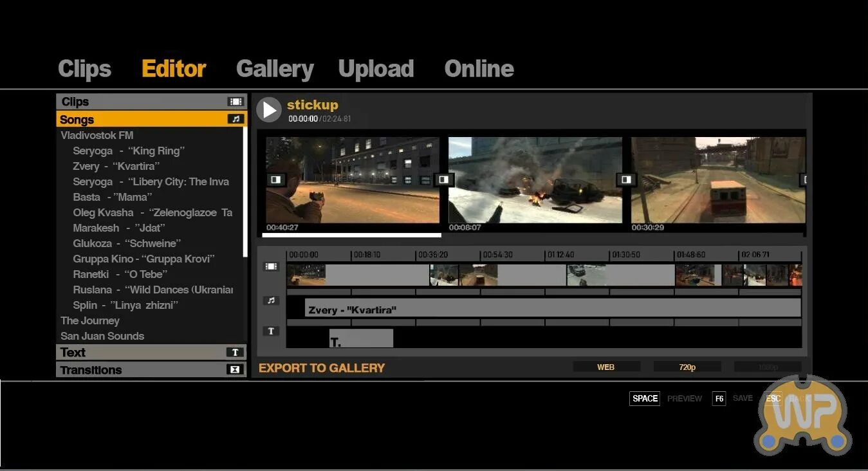868x471 pixels.
Task: Switch to the Gallery tab
Action: coord(275,68)
